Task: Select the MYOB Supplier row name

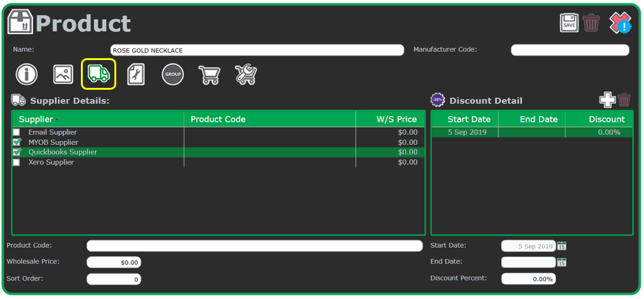Action: pos(53,142)
